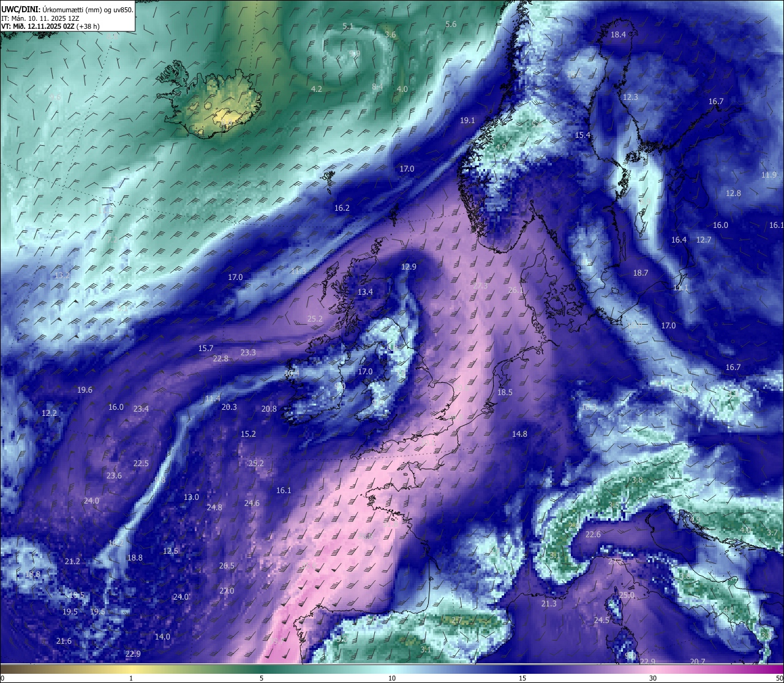Click the 18.5 value near the Netherlands
784x683 pixels.
pos(505,393)
